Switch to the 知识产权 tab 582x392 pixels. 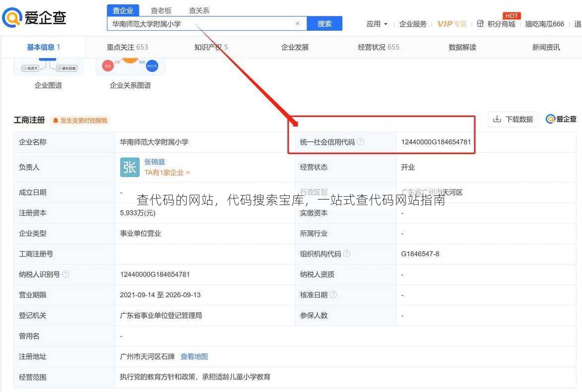(211, 47)
